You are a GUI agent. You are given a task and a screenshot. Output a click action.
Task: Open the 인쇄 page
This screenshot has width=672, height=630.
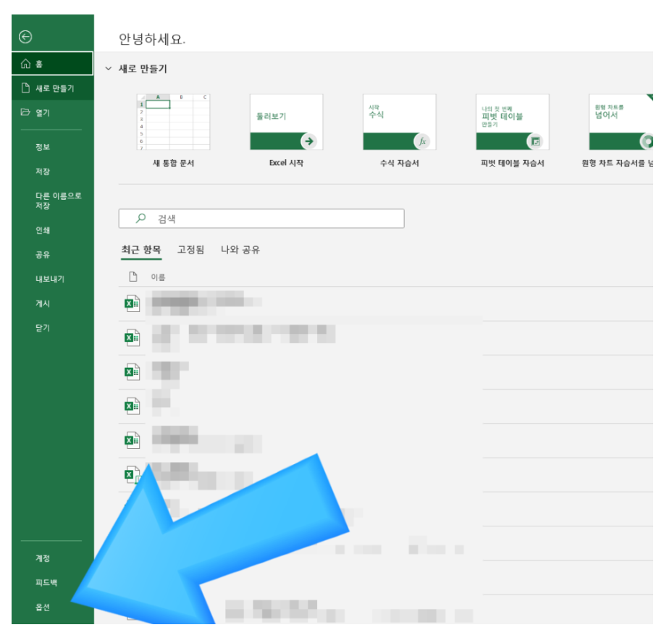coord(43,230)
